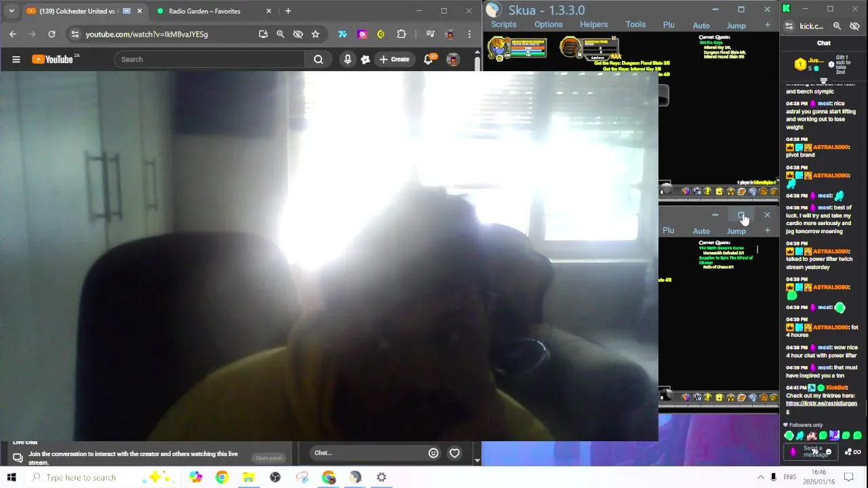Click Auto in top Skua window
868x488 pixels.
pyautogui.click(x=701, y=26)
